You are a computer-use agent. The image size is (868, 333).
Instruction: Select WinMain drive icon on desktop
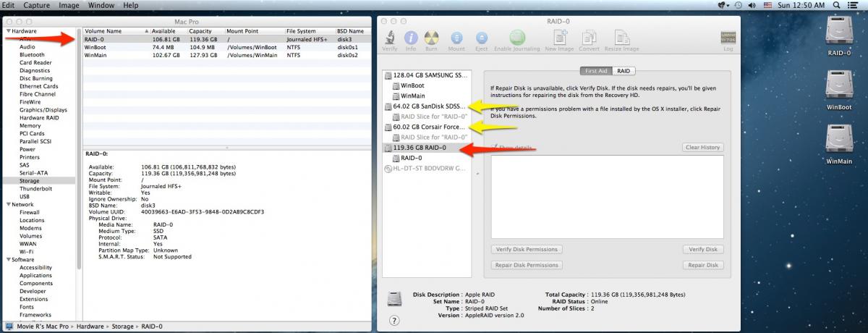838,141
